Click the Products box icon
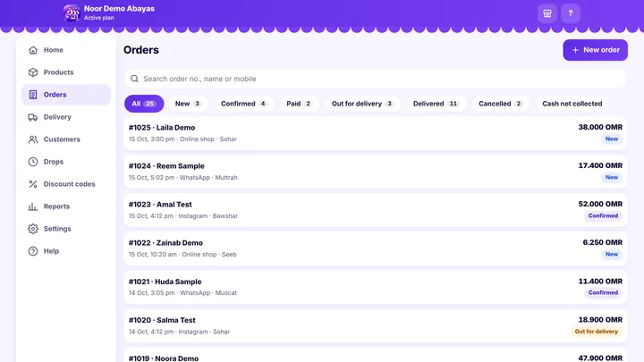The height and width of the screenshot is (362, 644). point(33,72)
